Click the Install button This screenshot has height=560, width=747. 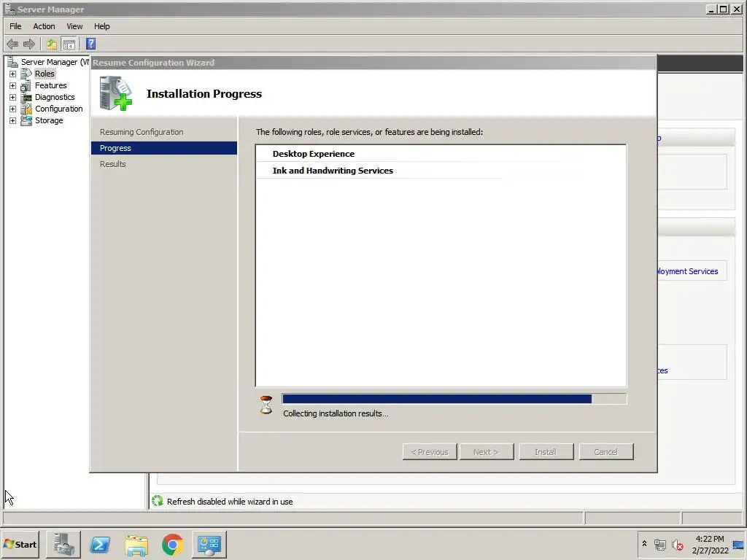(546, 452)
